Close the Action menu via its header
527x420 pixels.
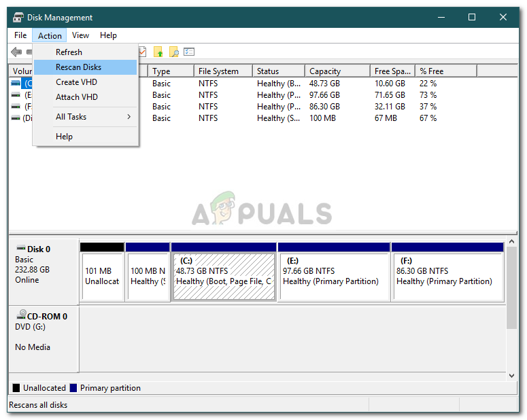pyautogui.click(x=50, y=35)
